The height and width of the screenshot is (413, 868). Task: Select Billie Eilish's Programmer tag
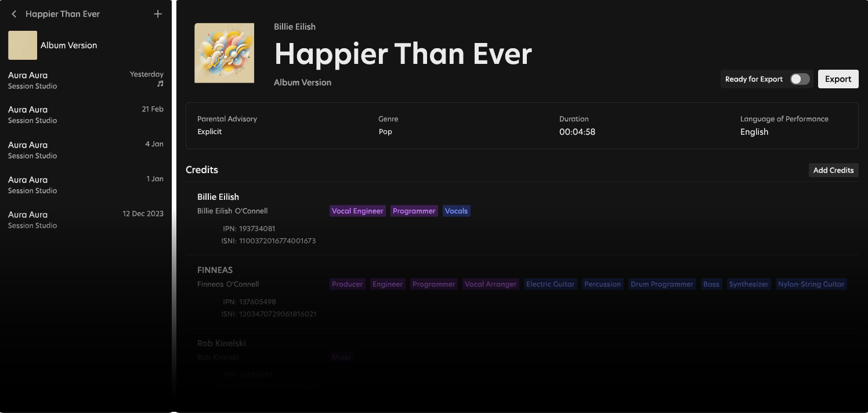point(414,211)
